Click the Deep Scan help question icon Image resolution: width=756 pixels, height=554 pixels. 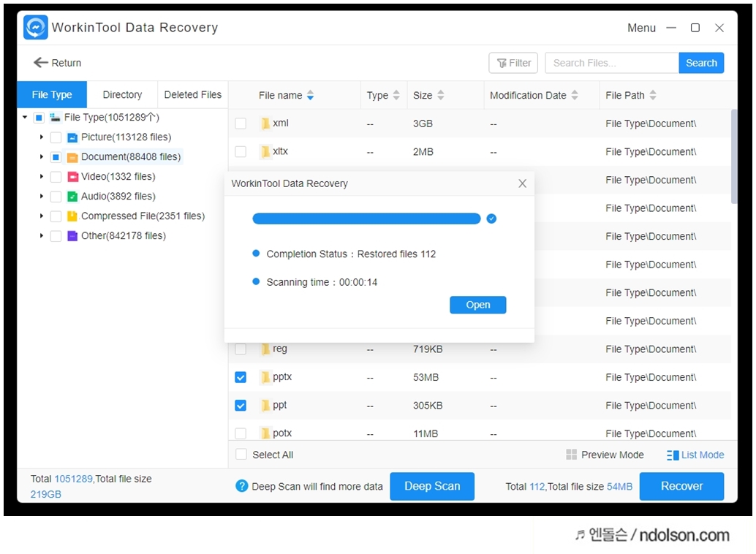pos(241,486)
